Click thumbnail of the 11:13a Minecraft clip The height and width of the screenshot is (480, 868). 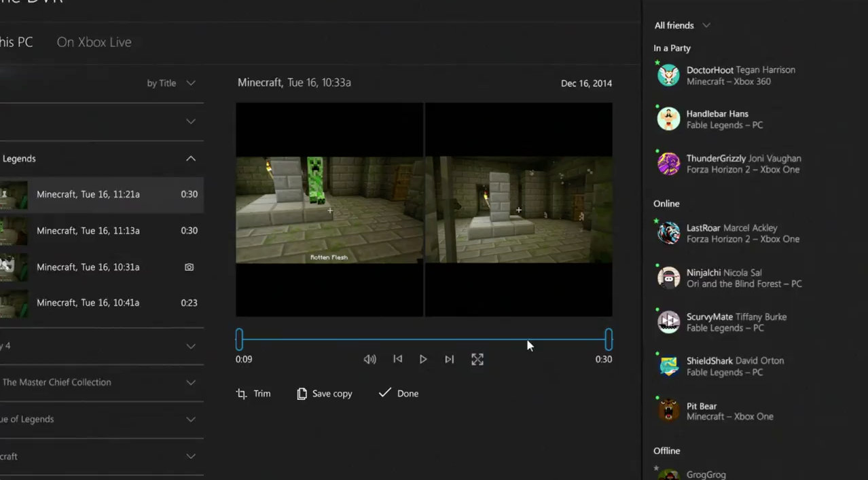coord(14,231)
